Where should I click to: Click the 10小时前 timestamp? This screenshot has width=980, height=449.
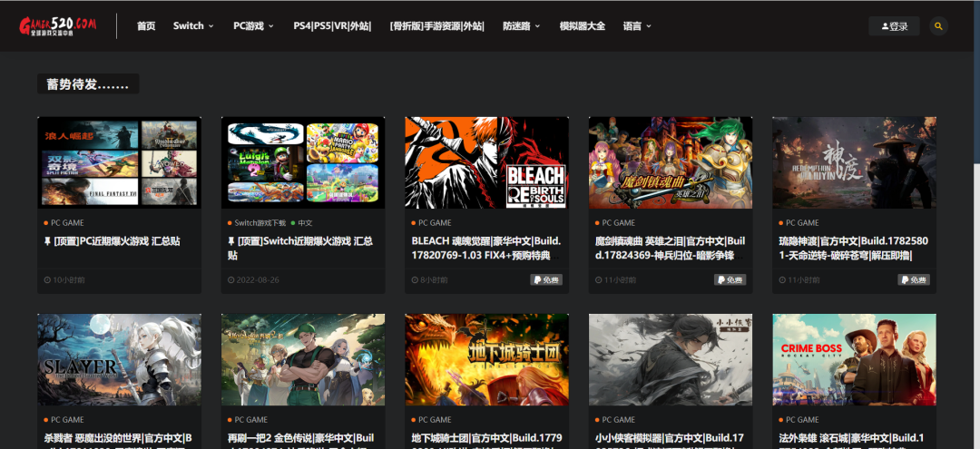pos(64,280)
